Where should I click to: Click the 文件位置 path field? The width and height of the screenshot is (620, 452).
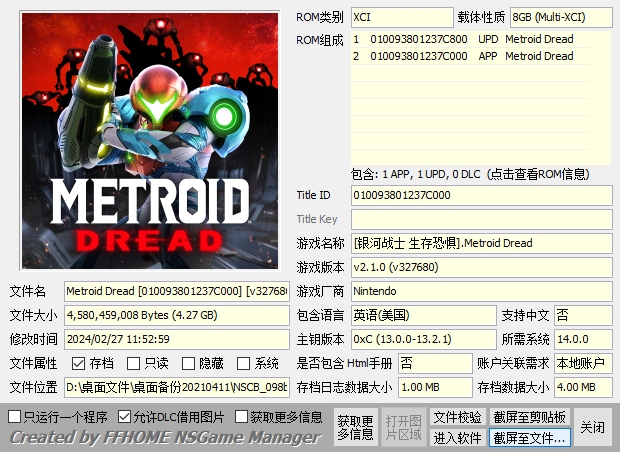pyautogui.click(x=177, y=387)
